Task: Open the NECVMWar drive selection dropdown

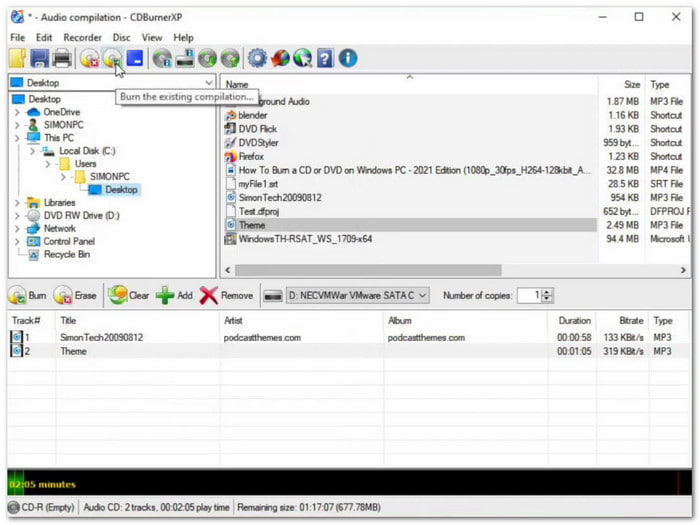Action: 424,295
